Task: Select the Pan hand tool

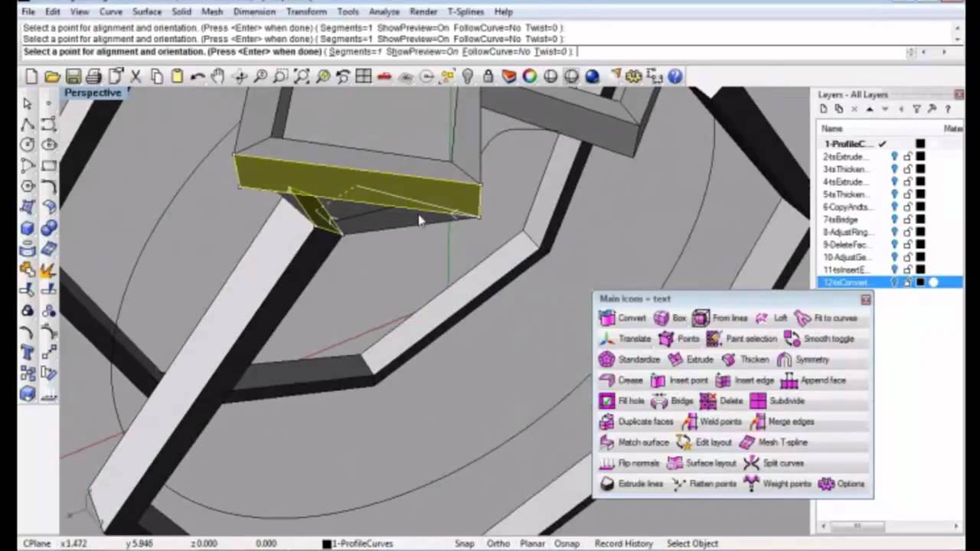Action: (x=218, y=77)
